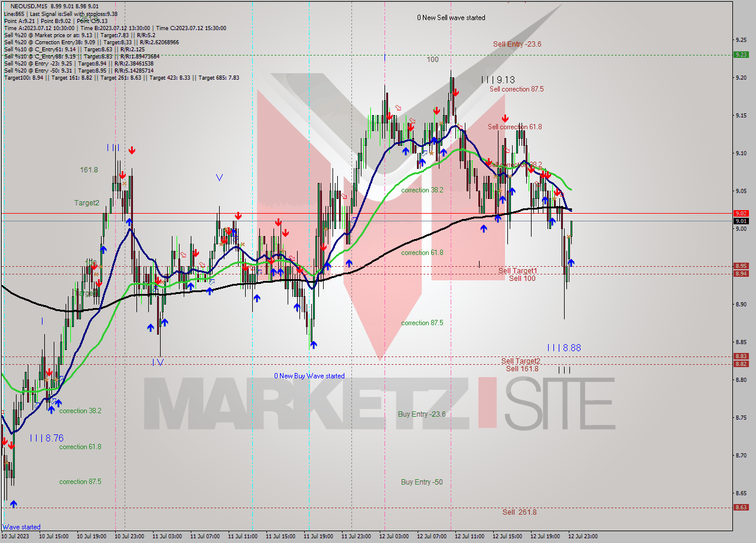Screen dimensions: 756x543
Task: Click the 'Sell correction 87.5' label
Action: coord(516,89)
